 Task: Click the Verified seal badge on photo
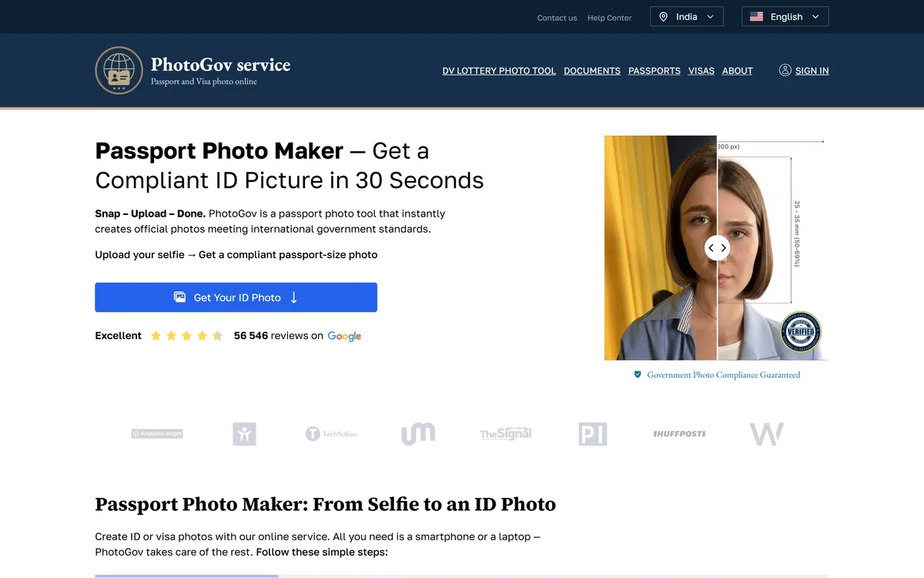[x=801, y=333]
